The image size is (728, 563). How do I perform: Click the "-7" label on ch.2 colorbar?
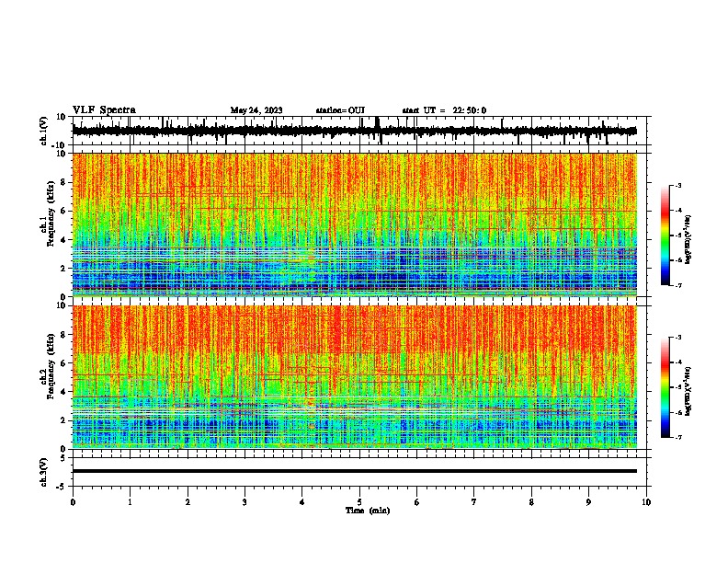tap(677, 438)
